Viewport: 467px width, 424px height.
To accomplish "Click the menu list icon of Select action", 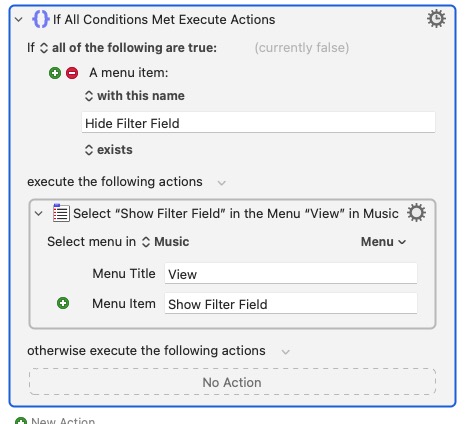I will click(x=61, y=213).
